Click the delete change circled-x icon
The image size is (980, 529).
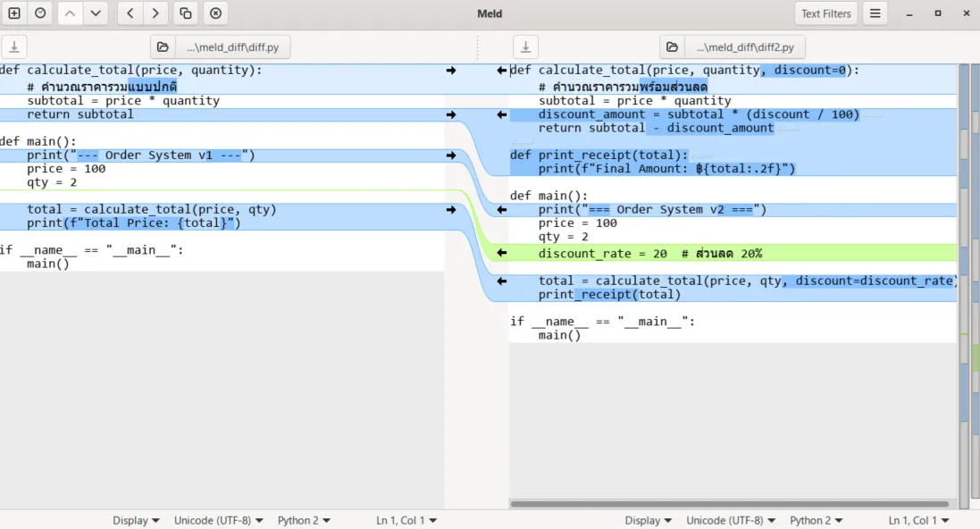tap(215, 13)
